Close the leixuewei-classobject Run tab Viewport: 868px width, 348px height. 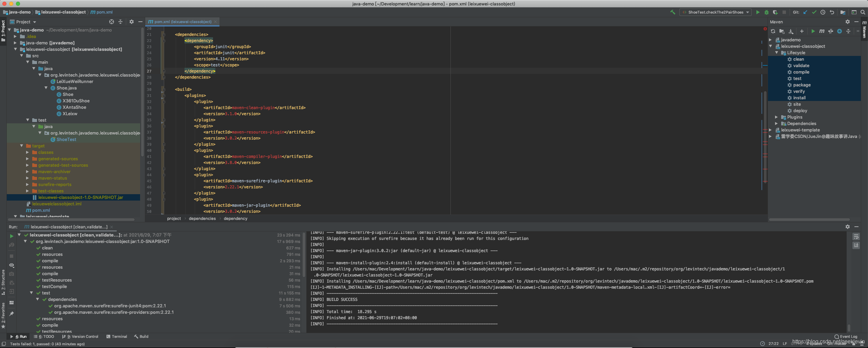tap(112, 227)
